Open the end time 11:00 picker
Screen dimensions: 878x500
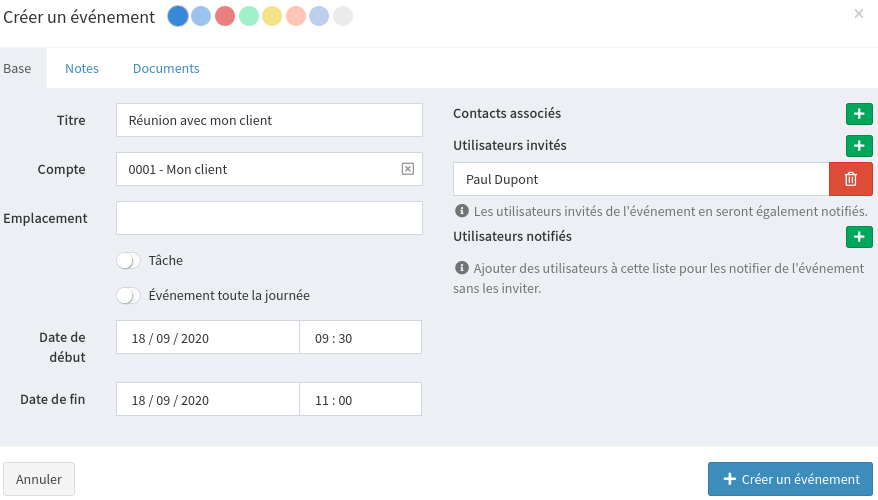(x=360, y=400)
